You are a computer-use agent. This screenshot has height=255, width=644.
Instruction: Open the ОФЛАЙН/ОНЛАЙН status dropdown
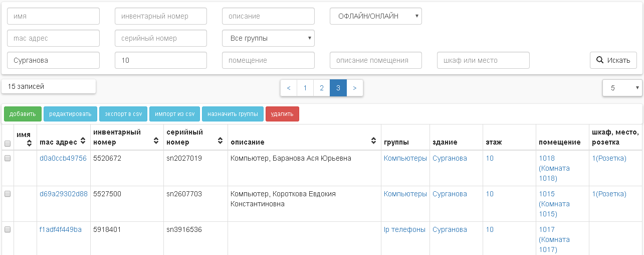375,16
